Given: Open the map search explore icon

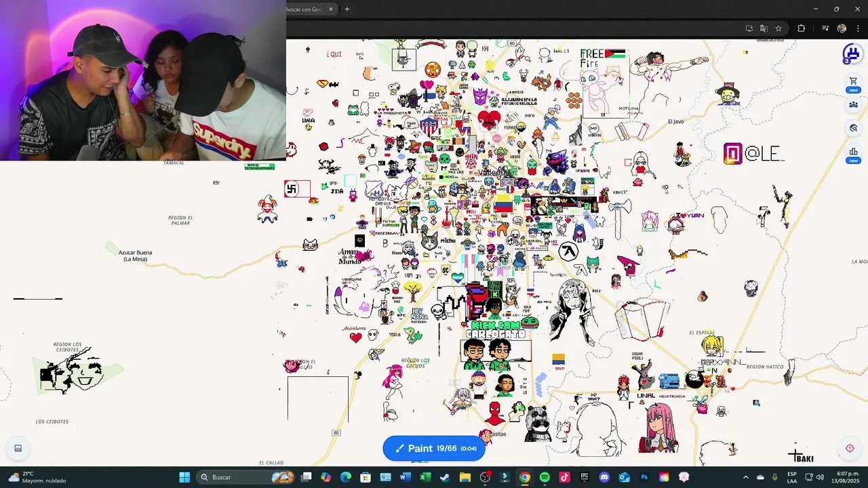Looking at the screenshot, I should point(853,128).
